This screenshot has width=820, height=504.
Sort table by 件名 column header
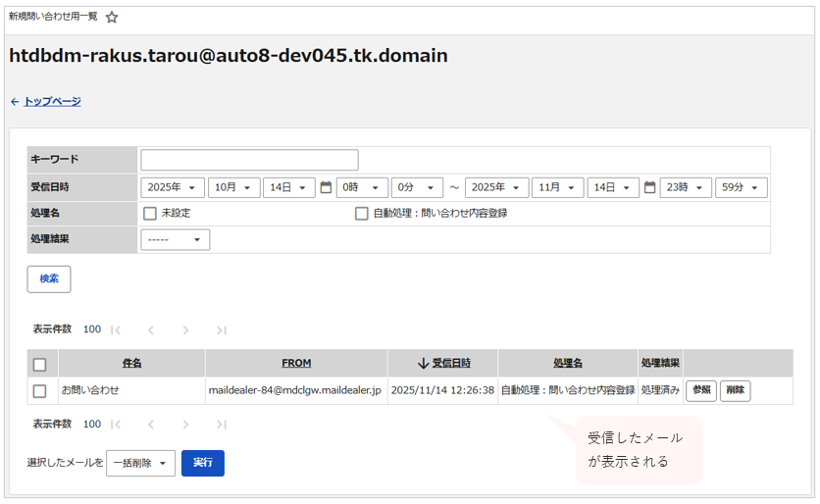[131, 363]
